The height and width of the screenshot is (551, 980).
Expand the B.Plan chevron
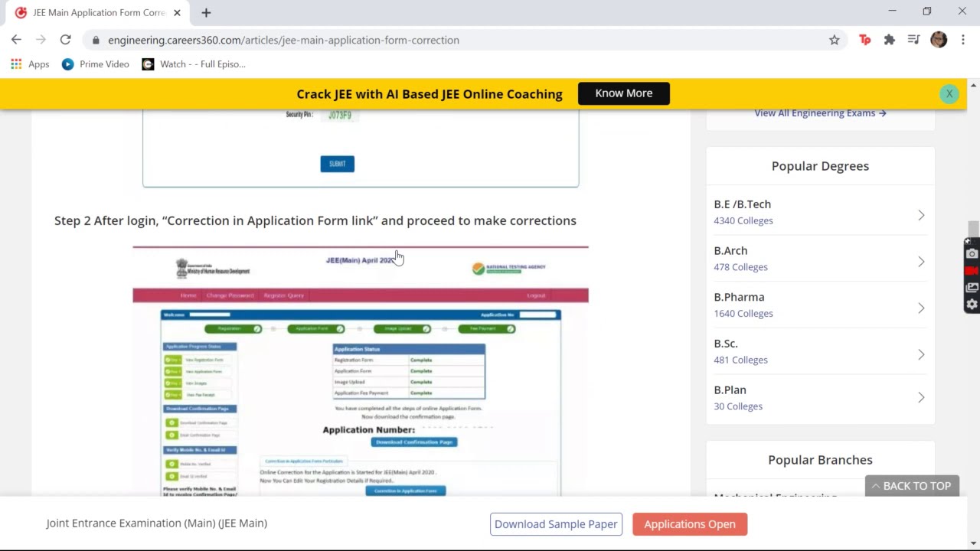coord(921,397)
